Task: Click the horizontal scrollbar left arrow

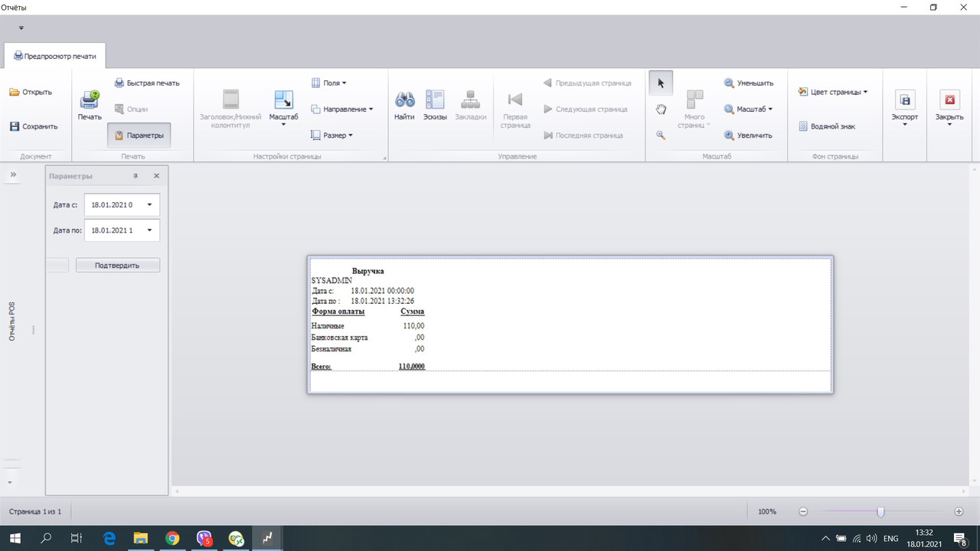Action: pos(178,491)
